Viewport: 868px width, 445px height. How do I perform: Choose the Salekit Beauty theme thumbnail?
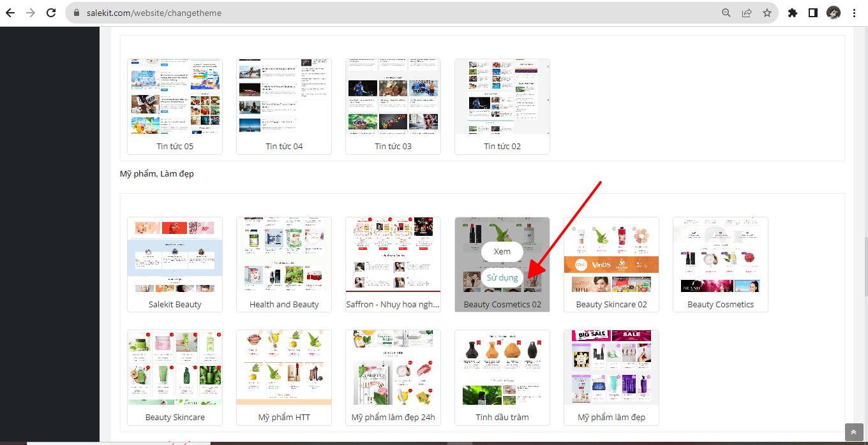pos(175,255)
